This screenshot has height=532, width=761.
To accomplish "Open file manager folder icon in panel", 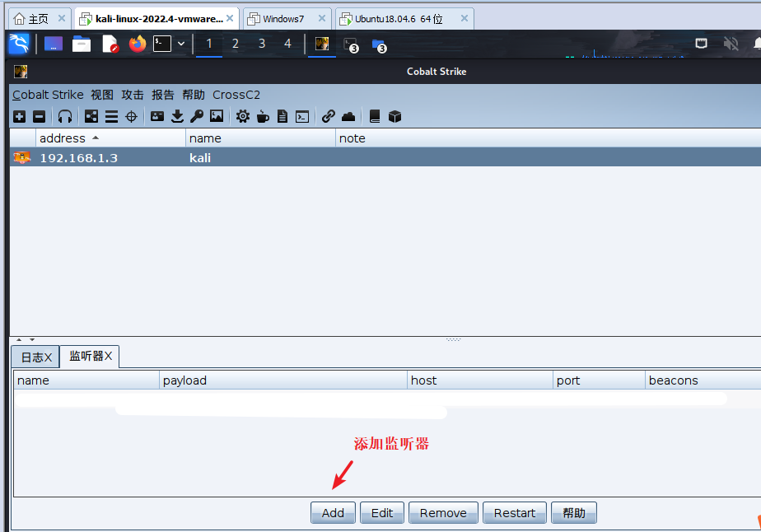I will pos(82,44).
